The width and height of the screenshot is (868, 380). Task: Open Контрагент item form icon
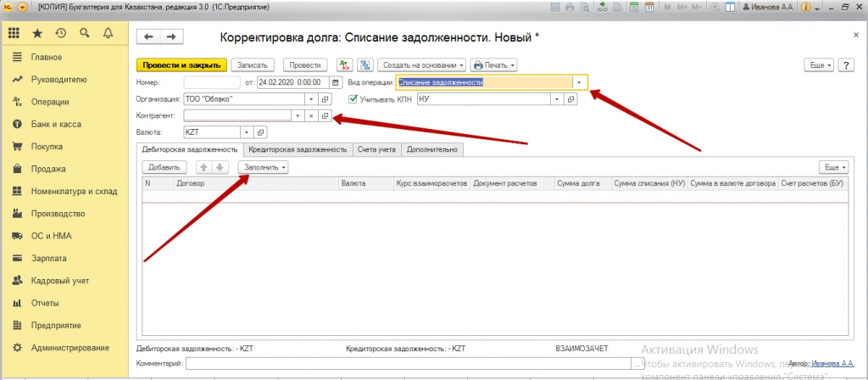(x=325, y=116)
